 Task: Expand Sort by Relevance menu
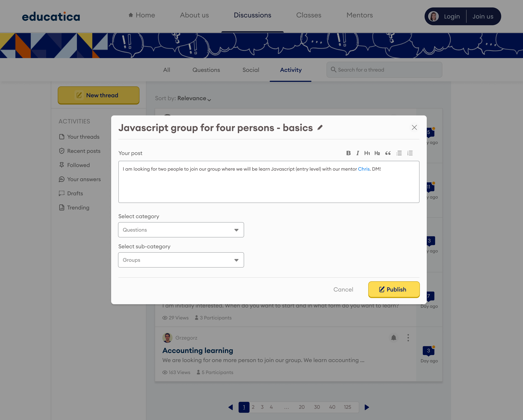click(x=194, y=98)
